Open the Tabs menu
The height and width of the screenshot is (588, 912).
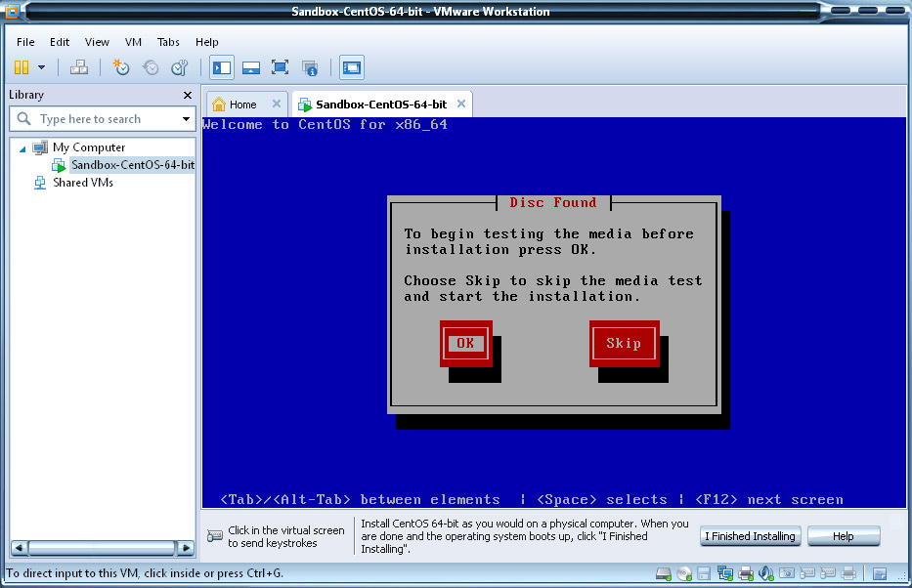click(x=168, y=42)
